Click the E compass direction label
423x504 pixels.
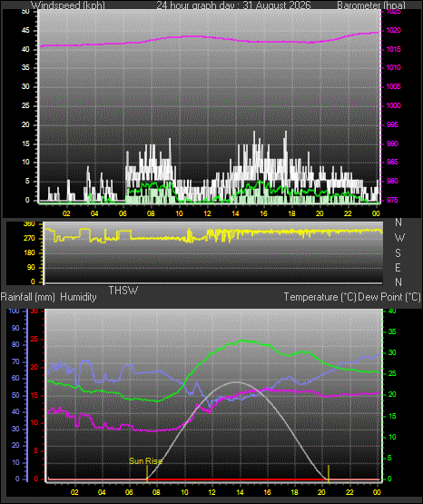tap(398, 267)
